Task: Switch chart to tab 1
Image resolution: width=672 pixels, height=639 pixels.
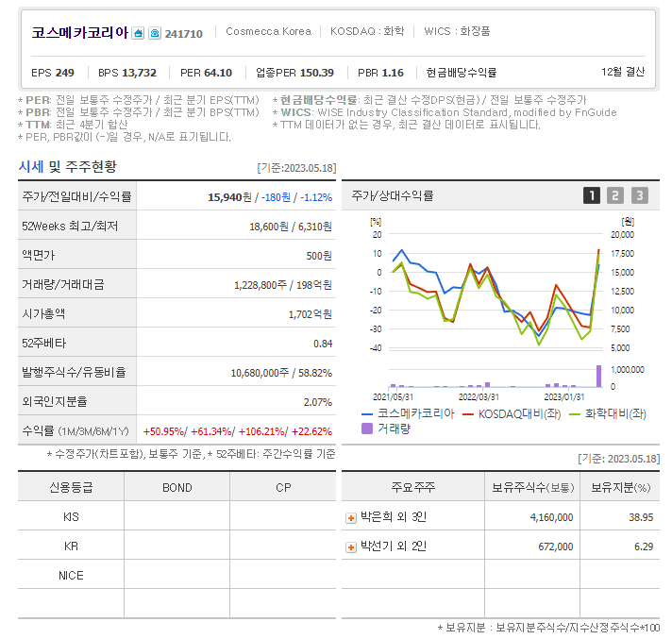Action: [592, 195]
